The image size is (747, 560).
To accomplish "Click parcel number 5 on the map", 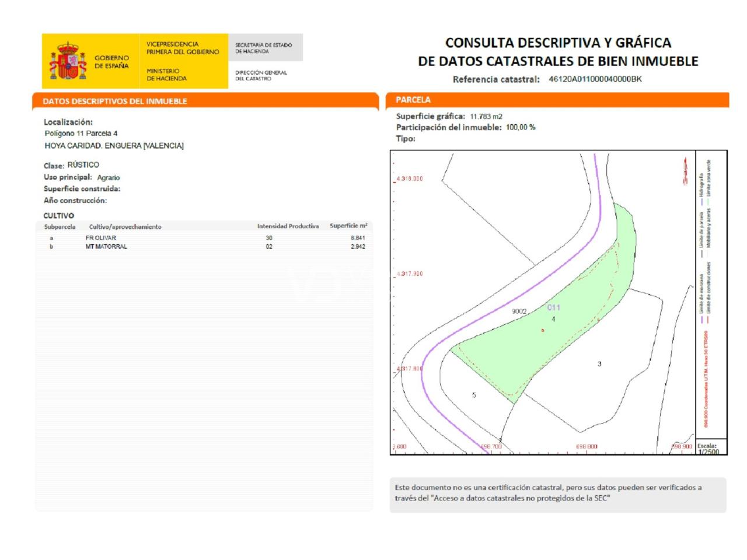I will tap(474, 395).
